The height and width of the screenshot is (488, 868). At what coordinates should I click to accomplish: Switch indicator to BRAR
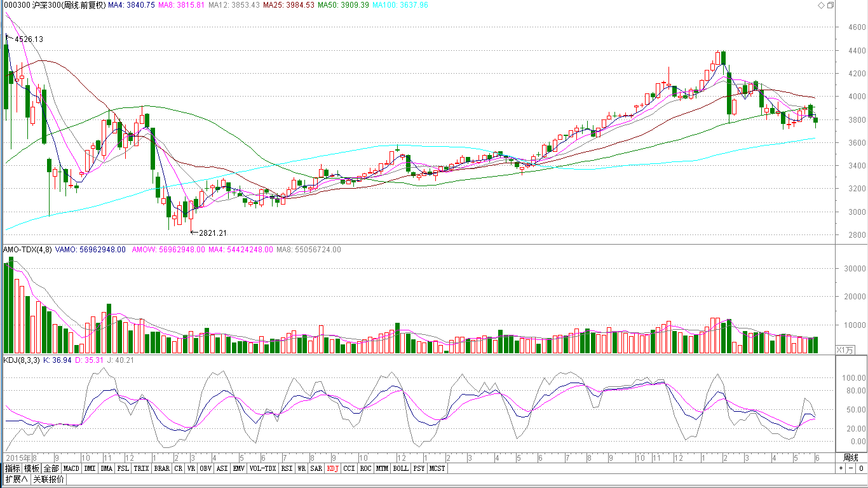tap(162, 468)
